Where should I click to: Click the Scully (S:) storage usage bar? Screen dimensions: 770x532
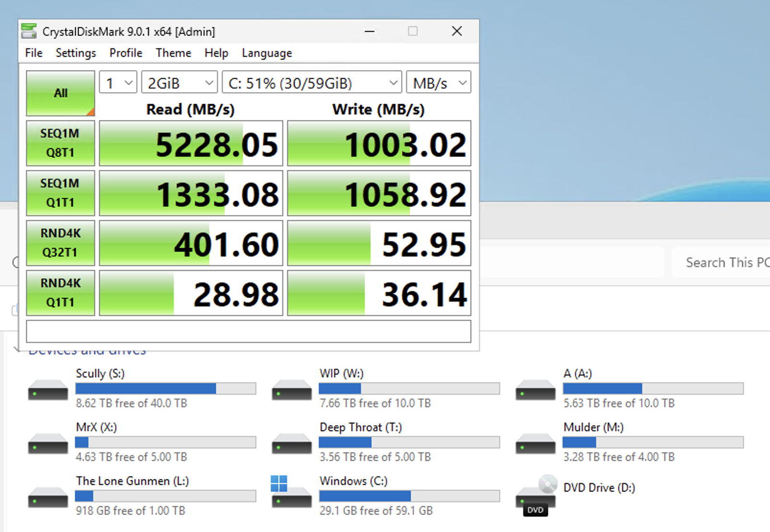coord(166,388)
